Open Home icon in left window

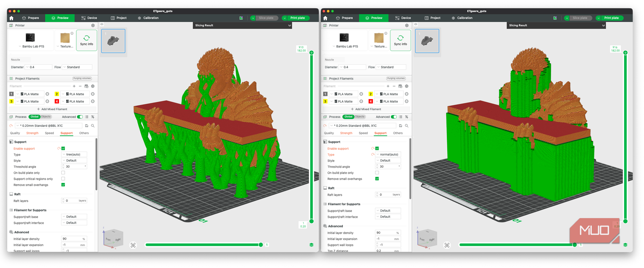pyautogui.click(x=11, y=18)
